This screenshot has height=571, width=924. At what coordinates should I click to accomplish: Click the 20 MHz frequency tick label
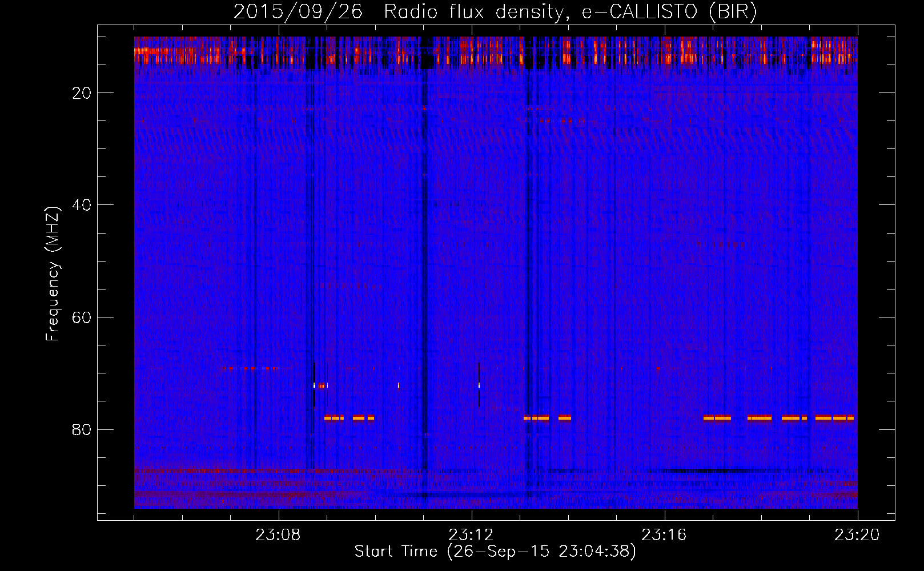pos(82,93)
